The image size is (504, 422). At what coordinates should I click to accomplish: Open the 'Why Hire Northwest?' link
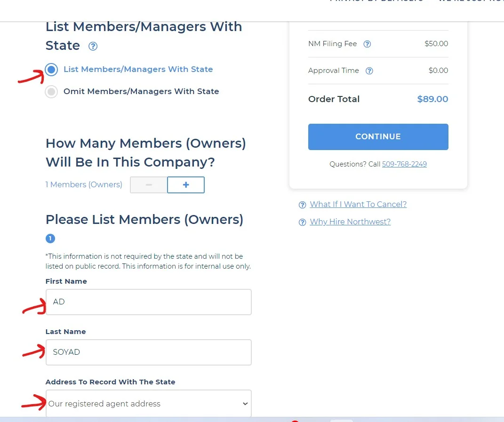point(350,222)
